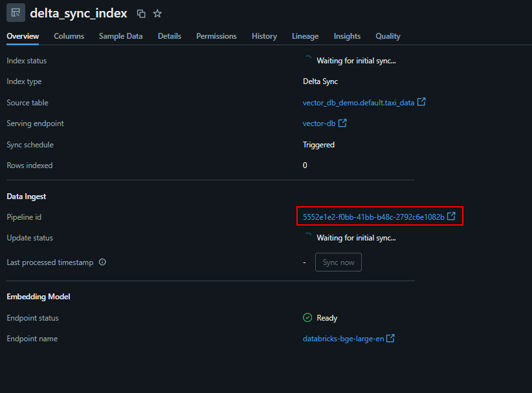Click the Index status value text
The height and width of the screenshot is (393, 532).
tap(356, 61)
